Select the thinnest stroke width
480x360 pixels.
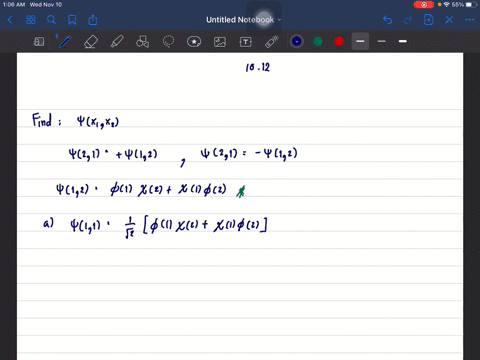(x=360, y=41)
